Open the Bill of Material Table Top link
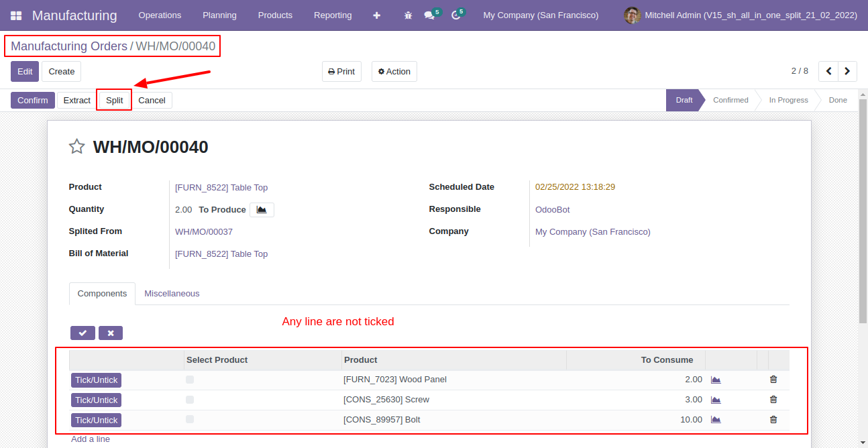Image resolution: width=868 pixels, height=448 pixels. [221, 254]
